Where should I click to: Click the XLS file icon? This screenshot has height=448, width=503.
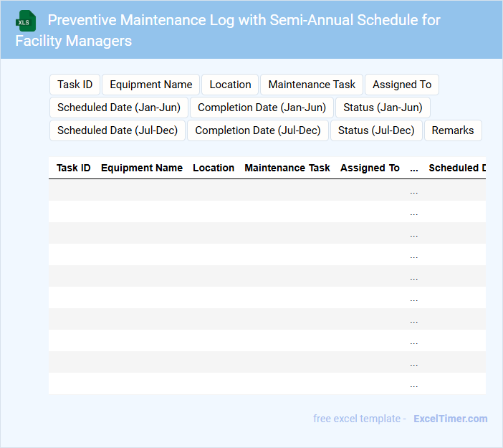pyautogui.click(x=26, y=21)
